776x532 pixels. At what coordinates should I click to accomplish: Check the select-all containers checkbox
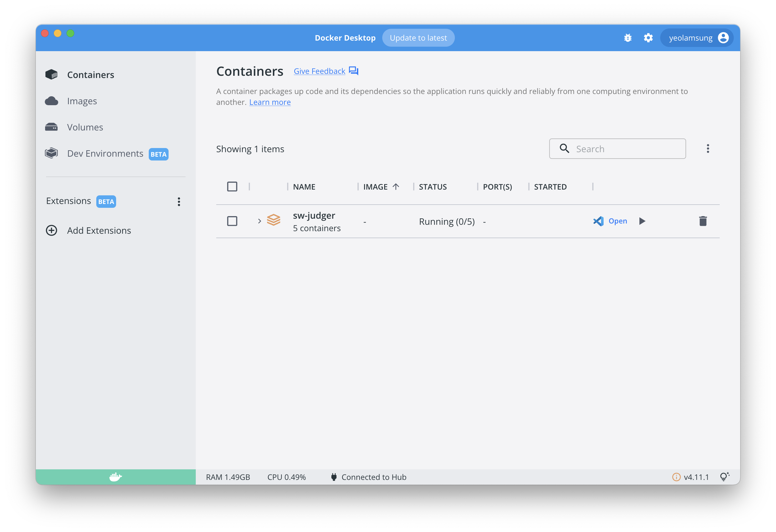233,187
